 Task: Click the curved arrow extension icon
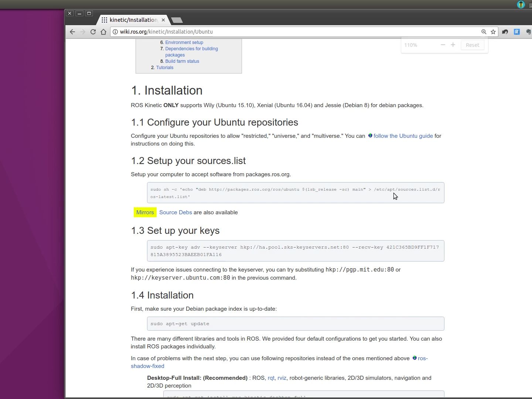505,32
